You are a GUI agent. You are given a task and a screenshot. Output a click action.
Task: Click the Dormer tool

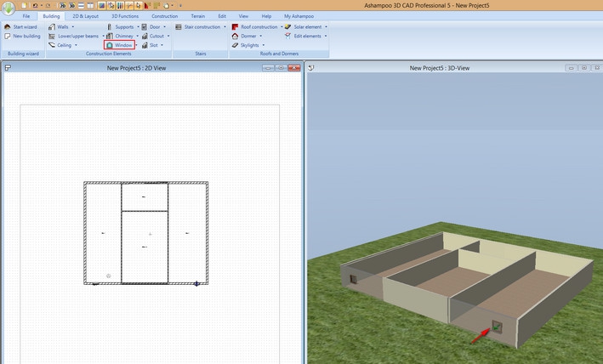(249, 37)
